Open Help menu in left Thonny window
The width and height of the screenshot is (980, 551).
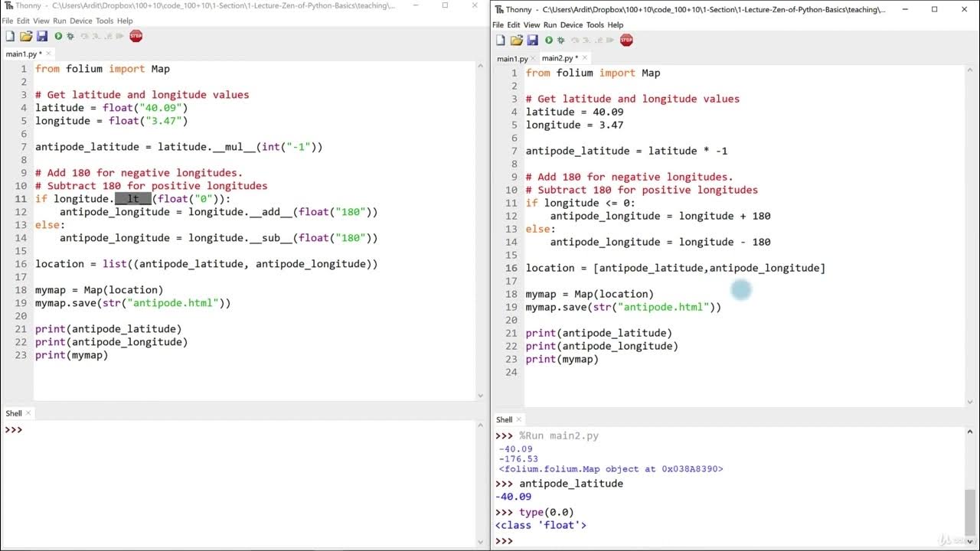(x=125, y=21)
